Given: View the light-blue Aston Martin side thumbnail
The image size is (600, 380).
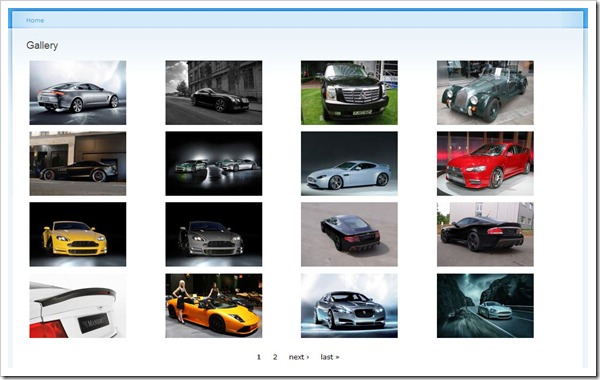Looking at the screenshot, I should [349, 163].
